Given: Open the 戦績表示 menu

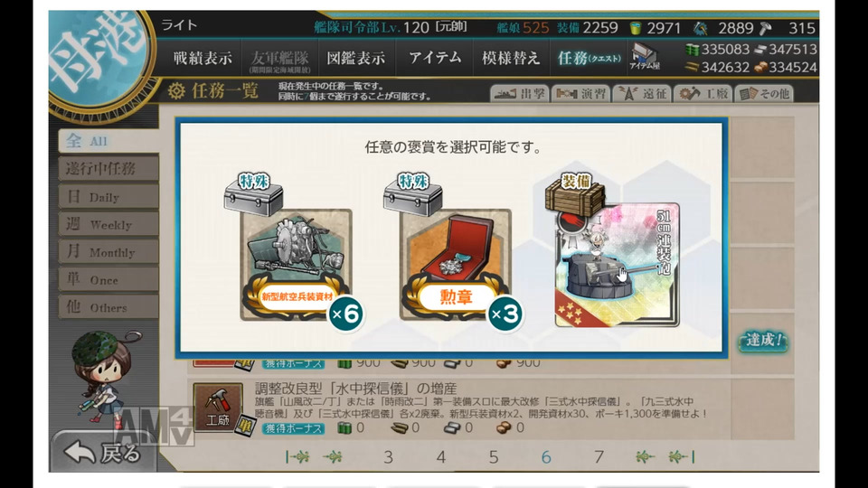Looking at the screenshot, I should click(x=203, y=58).
